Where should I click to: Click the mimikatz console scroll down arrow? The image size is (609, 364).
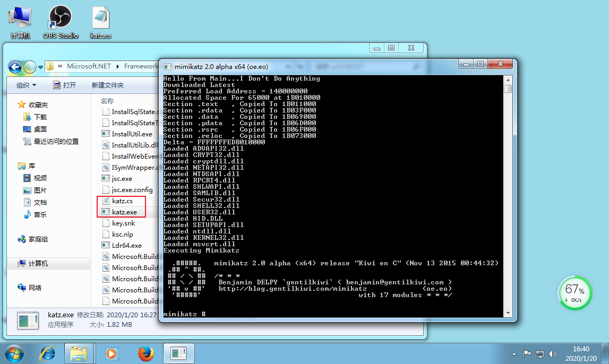point(508,313)
